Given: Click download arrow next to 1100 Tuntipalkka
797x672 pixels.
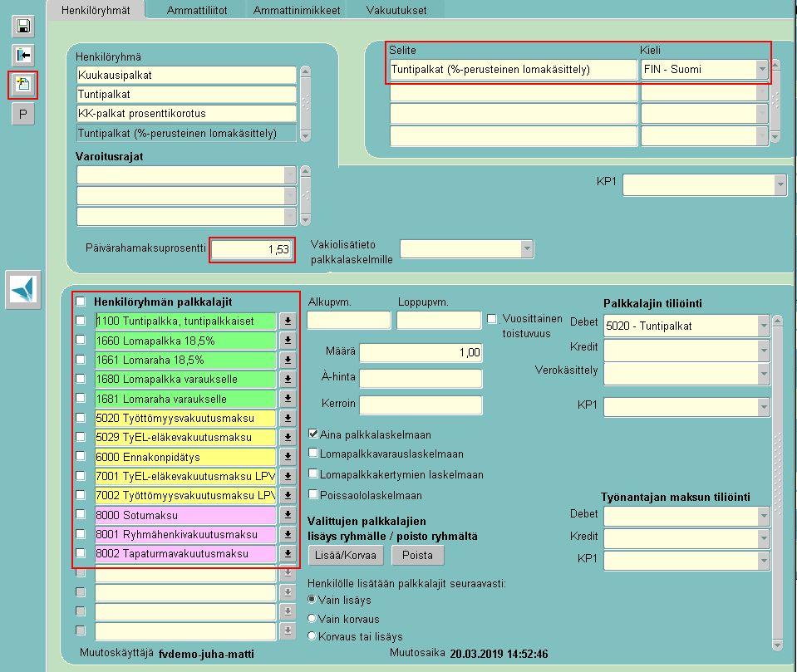Looking at the screenshot, I should (x=288, y=321).
